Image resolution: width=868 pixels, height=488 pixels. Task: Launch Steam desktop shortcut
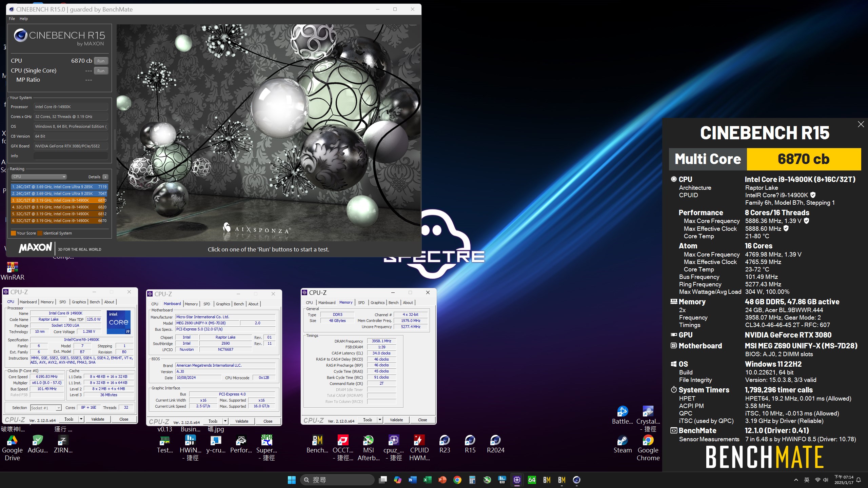click(x=623, y=444)
